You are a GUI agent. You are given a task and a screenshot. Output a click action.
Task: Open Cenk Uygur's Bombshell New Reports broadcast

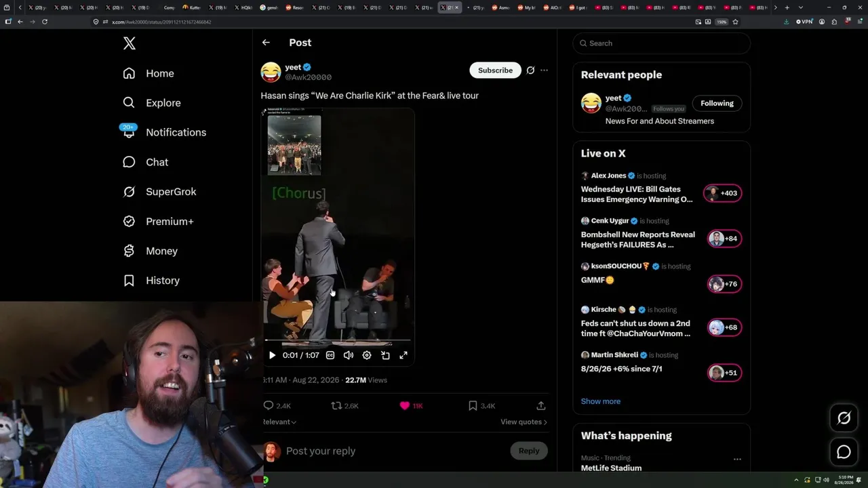click(638, 240)
